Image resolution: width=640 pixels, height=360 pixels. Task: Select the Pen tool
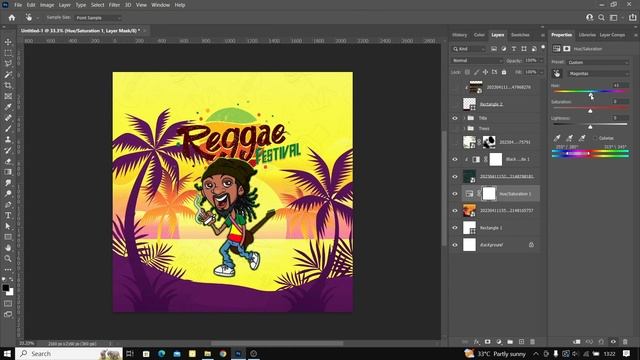[8, 204]
